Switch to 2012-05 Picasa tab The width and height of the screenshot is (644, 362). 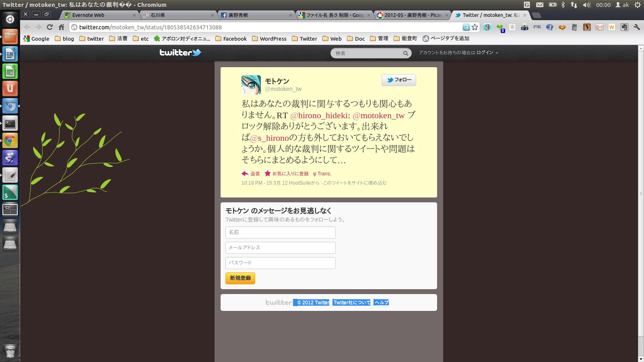(412, 15)
